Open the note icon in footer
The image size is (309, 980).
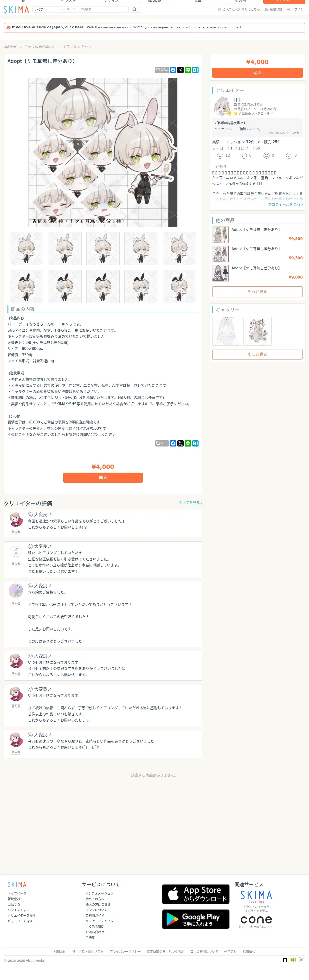tap(285, 960)
